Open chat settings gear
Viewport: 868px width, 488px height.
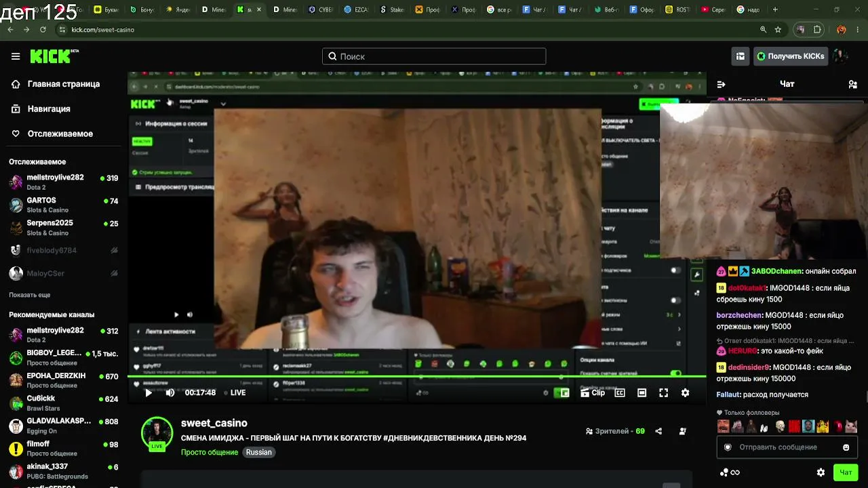click(821, 472)
